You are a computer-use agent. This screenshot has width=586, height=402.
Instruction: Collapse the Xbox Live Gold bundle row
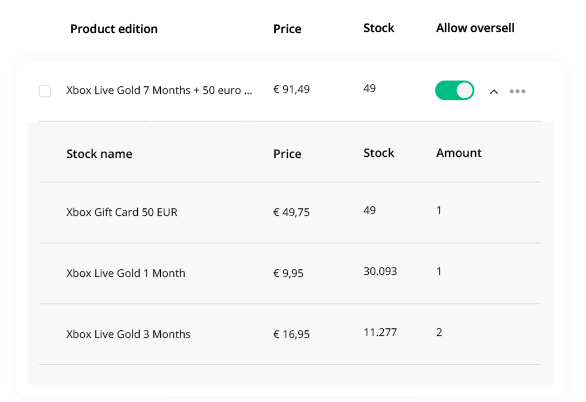click(x=494, y=92)
